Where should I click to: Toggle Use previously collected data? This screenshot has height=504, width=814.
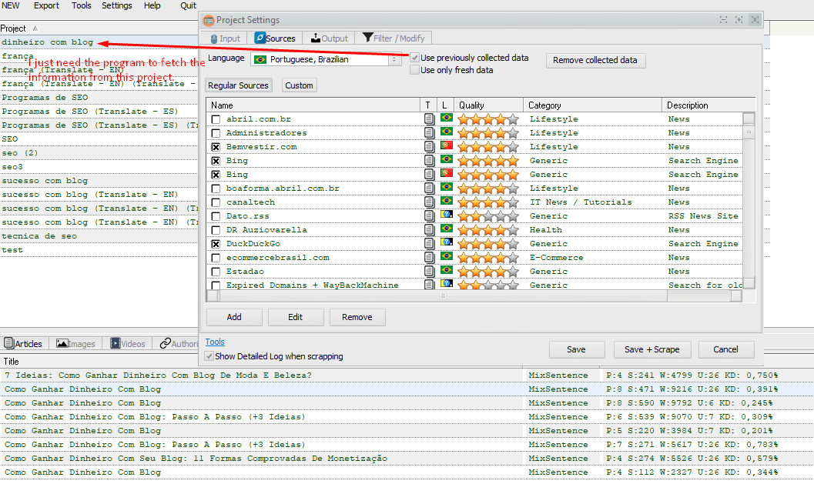[x=414, y=58]
